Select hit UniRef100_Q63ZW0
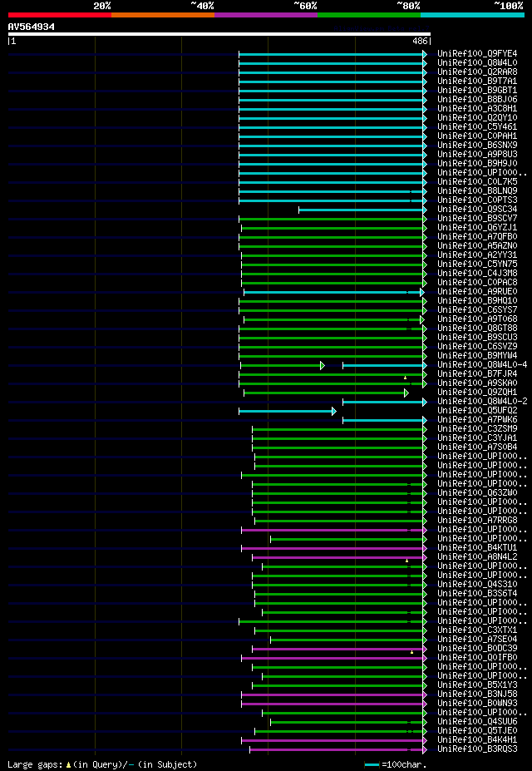 (x=477, y=493)
